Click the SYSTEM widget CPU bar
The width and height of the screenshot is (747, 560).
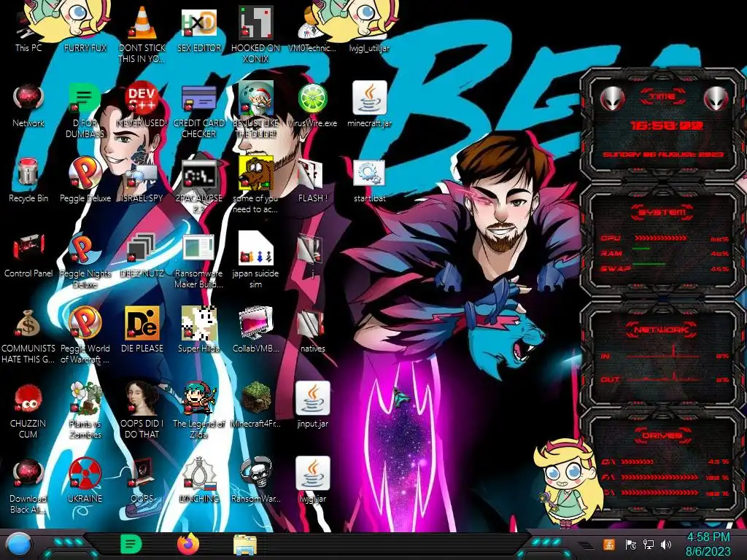[661, 238]
